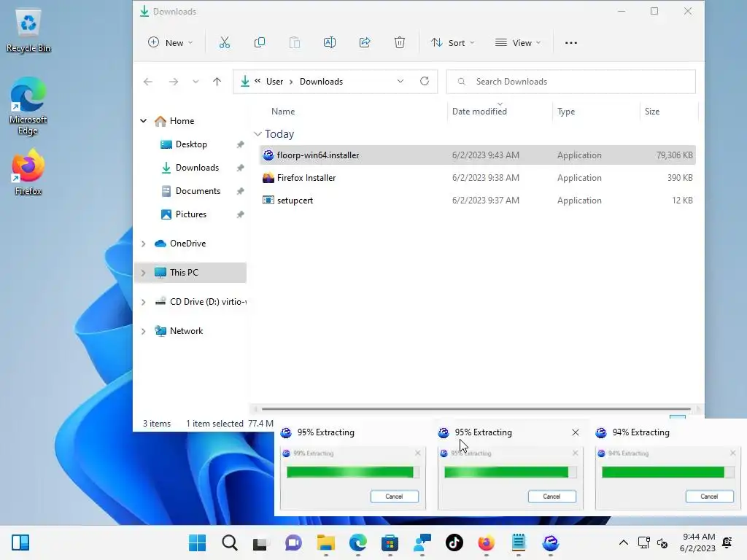Open the See more ellipsis menu

(x=570, y=43)
